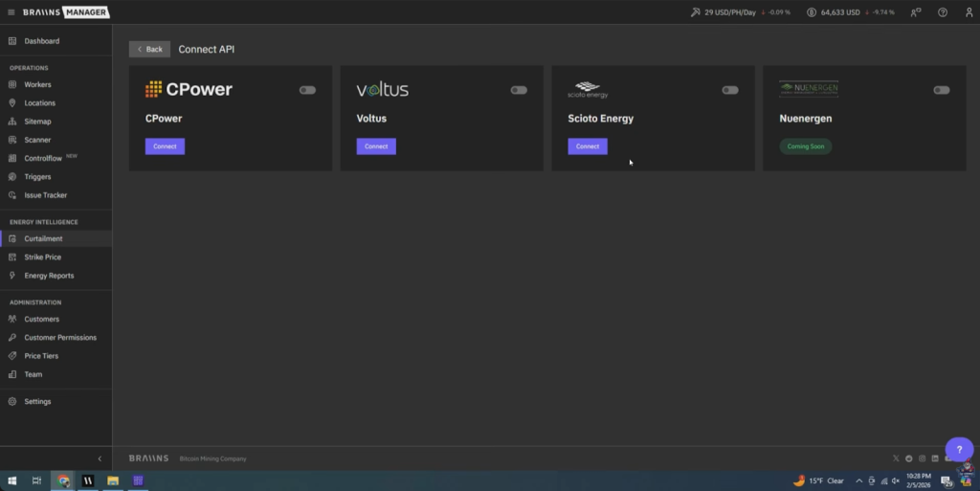
Task: Click the help question mark in header
Action: (x=943, y=12)
